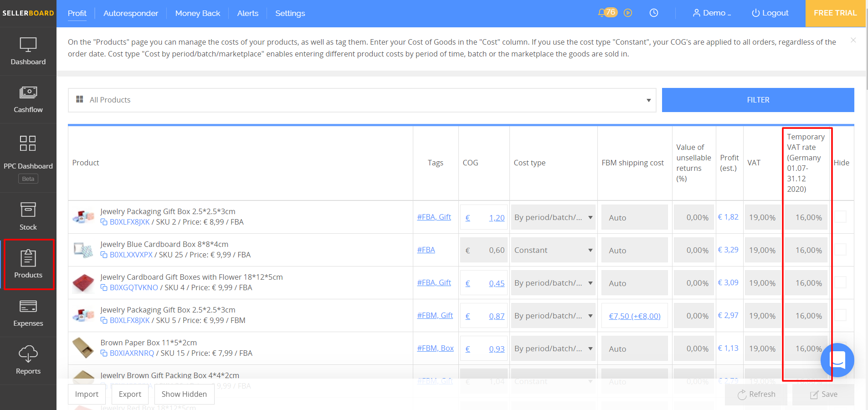Open Cost type dropdown for SKU 5 product

coord(553,316)
